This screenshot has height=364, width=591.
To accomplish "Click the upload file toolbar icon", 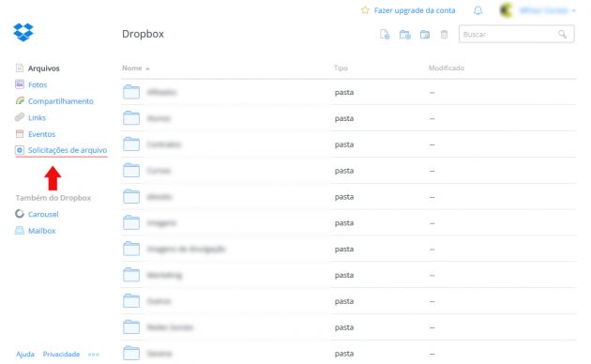I will click(385, 35).
